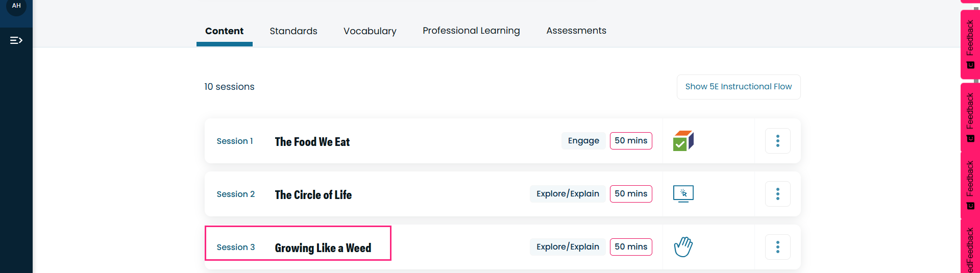Switch to the Standards tab
The height and width of the screenshot is (273, 980).
click(x=293, y=31)
